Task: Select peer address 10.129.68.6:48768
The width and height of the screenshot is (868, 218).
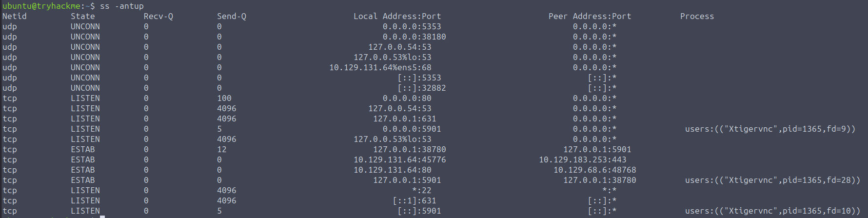Action: tap(594, 170)
